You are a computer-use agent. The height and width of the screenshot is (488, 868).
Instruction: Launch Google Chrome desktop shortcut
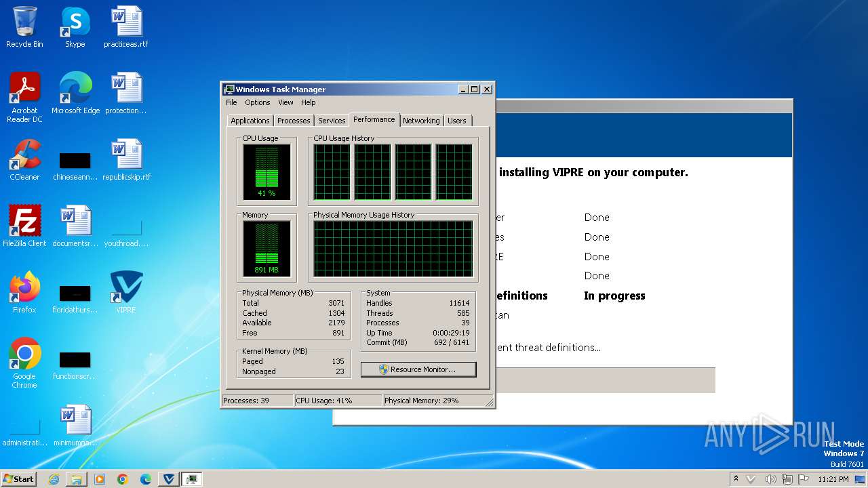point(24,363)
